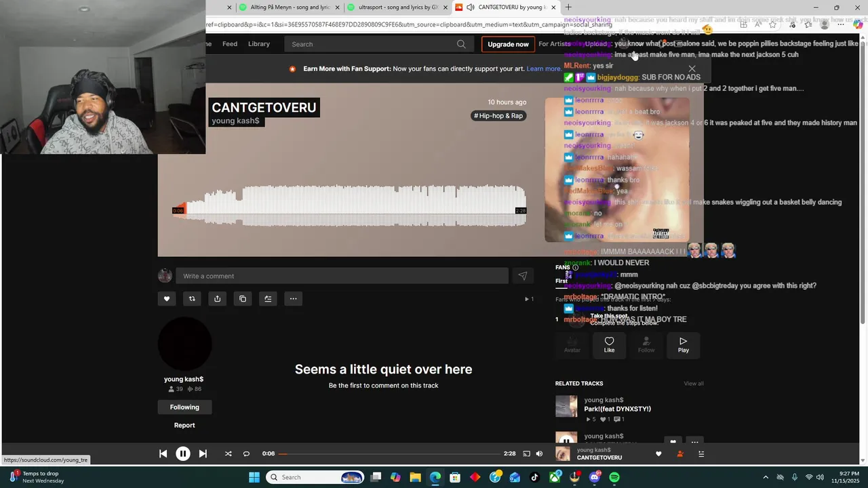Screen dimensions: 868x488
Task: Click the player progress bar
Action: pos(389,453)
